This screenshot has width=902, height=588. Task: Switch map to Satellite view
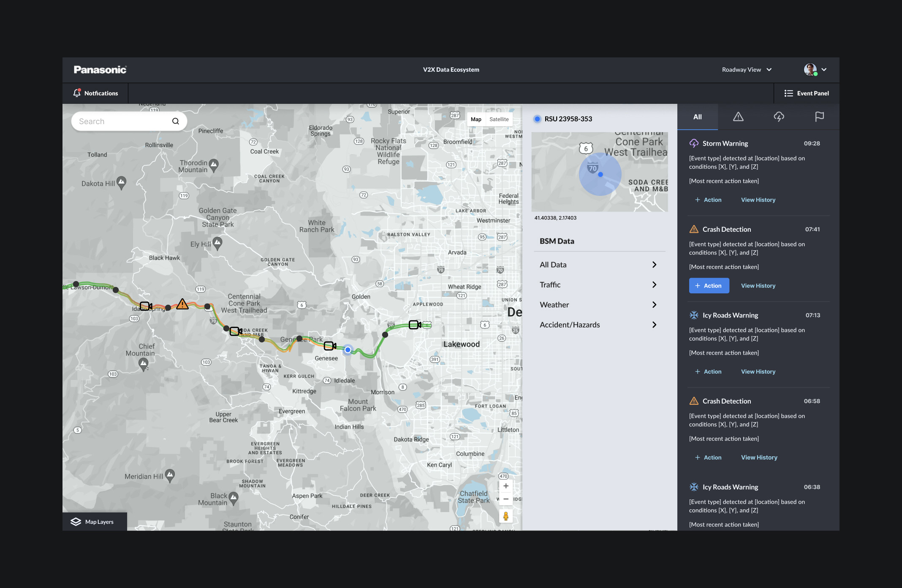point(499,119)
